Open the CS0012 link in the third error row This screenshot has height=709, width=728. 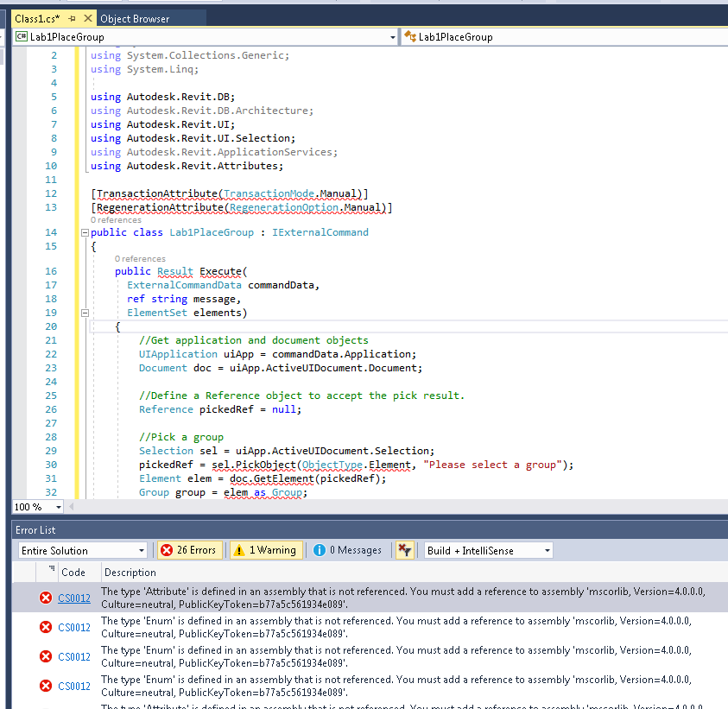tap(74, 656)
